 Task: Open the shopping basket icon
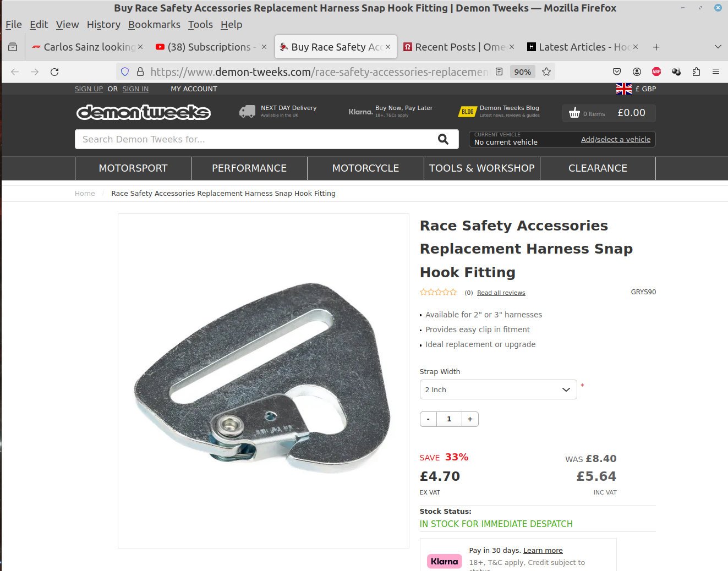(574, 113)
